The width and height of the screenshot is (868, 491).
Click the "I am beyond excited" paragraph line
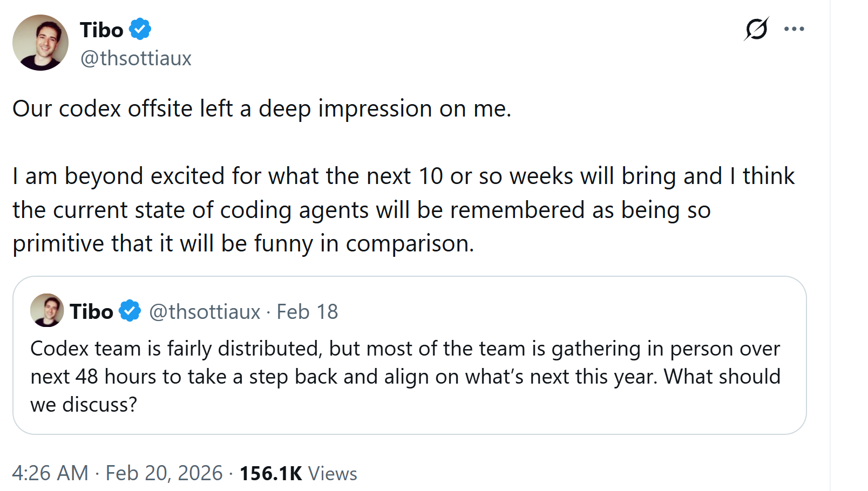click(403, 176)
